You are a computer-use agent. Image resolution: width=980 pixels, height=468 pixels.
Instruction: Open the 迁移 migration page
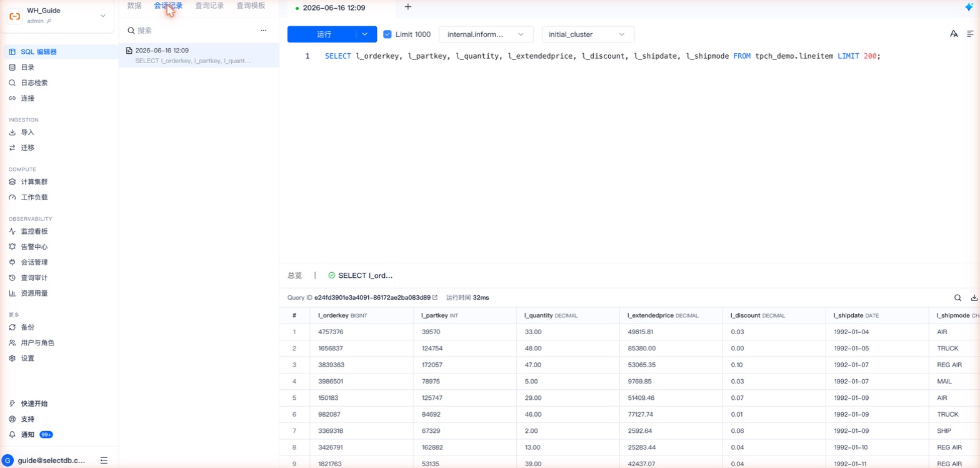(x=59, y=148)
